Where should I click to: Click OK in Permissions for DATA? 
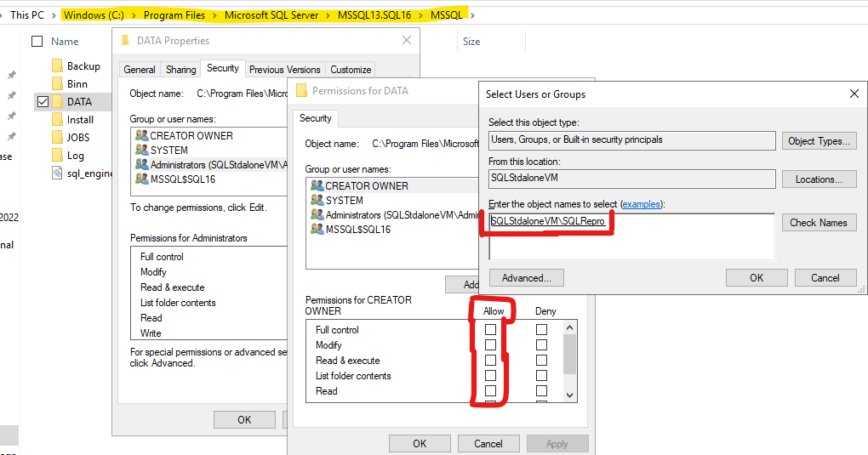[x=420, y=443]
